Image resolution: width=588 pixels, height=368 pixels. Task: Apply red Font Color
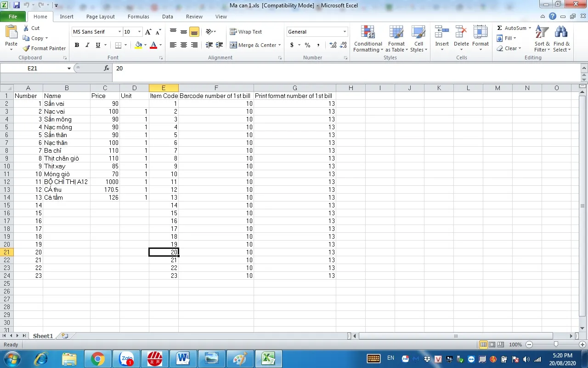pyautogui.click(x=153, y=45)
